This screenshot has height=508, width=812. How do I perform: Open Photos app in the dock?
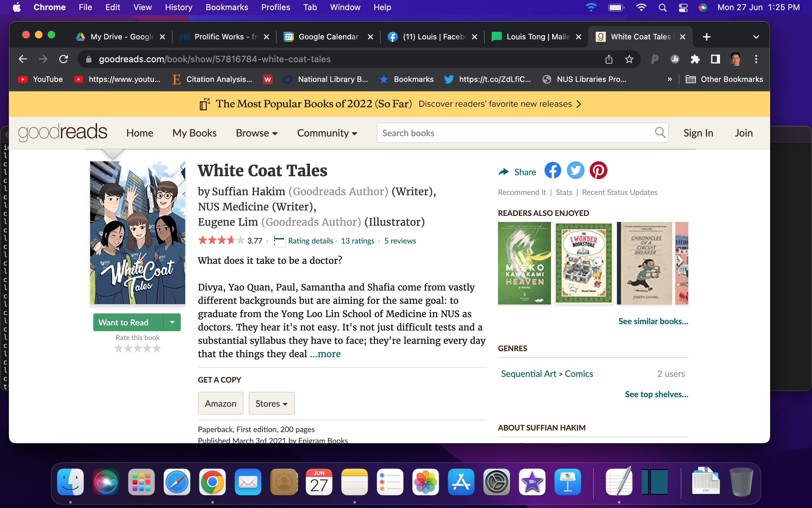pyautogui.click(x=425, y=482)
